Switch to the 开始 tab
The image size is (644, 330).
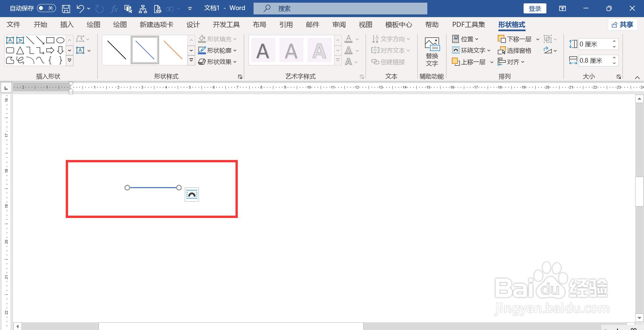tap(40, 24)
